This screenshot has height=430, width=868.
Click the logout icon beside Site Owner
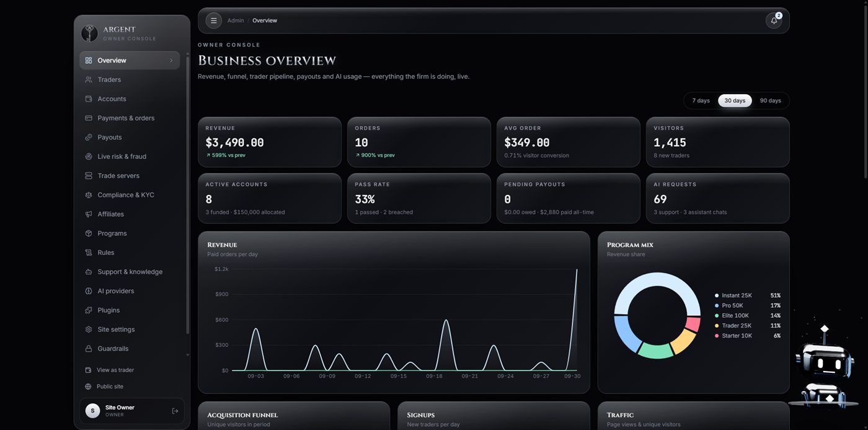(x=175, y=411)
